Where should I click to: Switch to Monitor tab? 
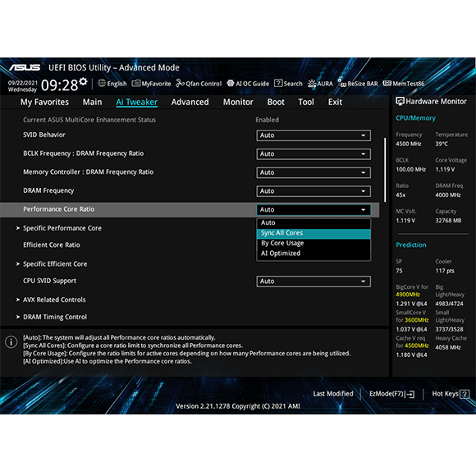[x=238, y=102]
